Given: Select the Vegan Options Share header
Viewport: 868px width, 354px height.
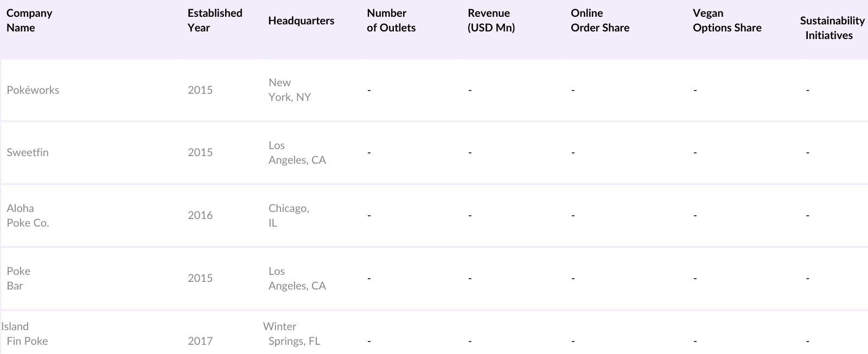Looking at the screenshot, I should pos(727,21).
